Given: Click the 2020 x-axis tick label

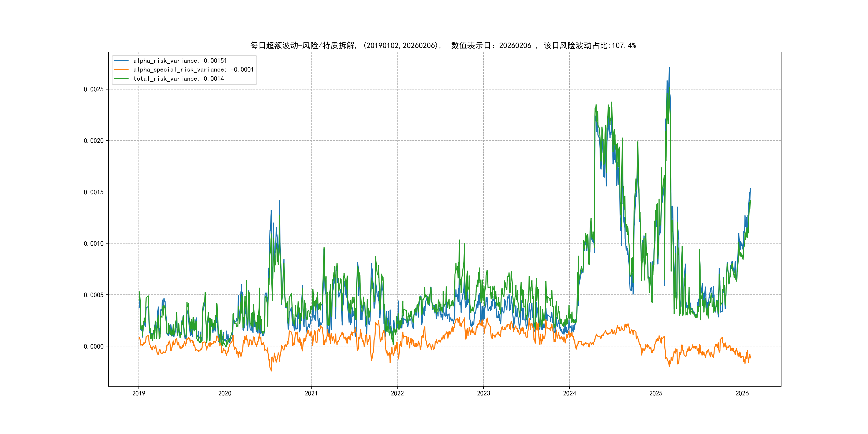Looking at the screenshot, I should coord(225,393).
